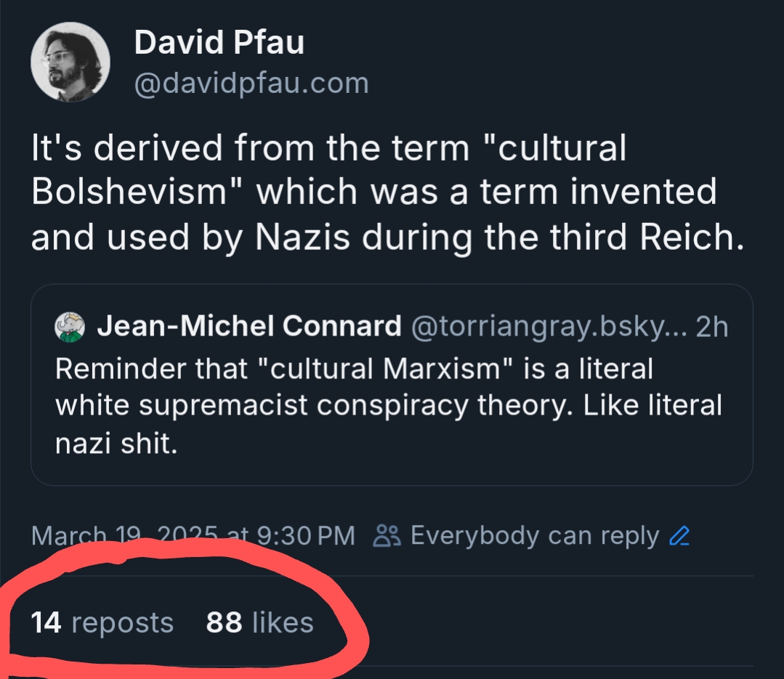Screen dimensions: 784x679
Task: Click the people icon beside Everybody can reply
Action: [387, 536]
